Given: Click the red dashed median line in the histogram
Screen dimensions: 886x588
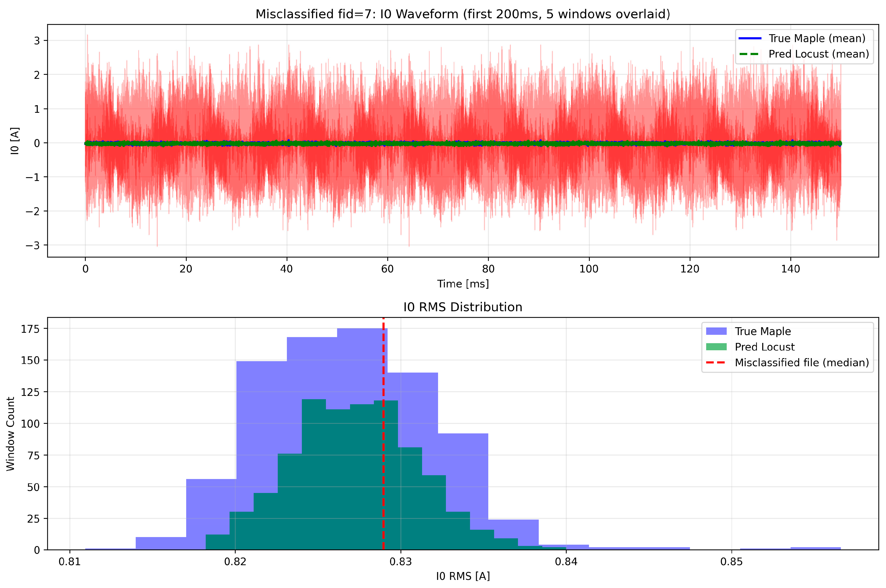Looking at the screenshot, I should pyautogui.click(x=383, y=433).
